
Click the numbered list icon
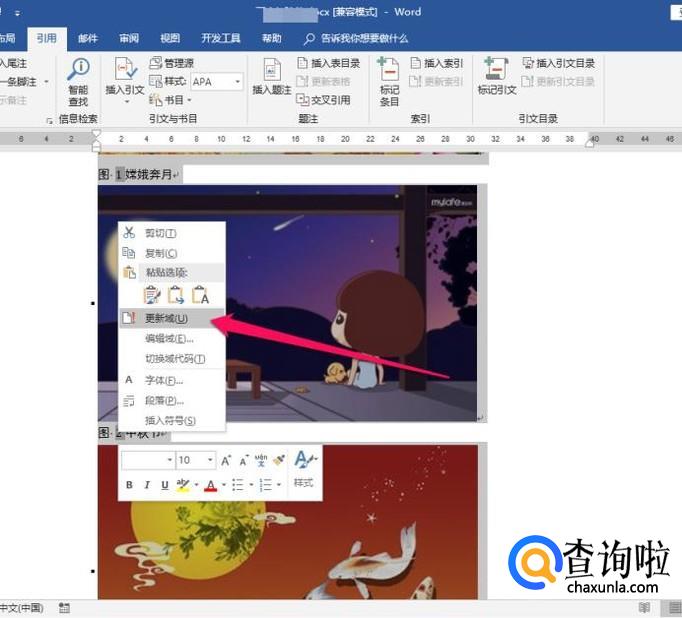point(266,484)
